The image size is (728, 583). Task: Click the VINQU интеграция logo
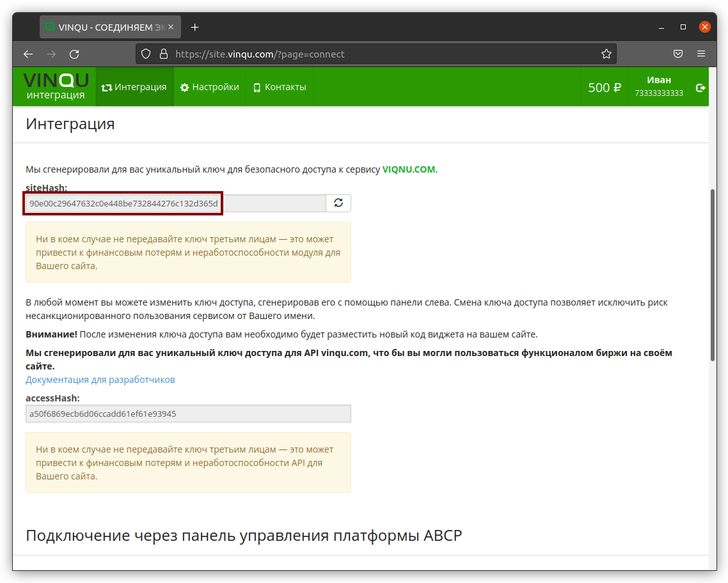56,87
